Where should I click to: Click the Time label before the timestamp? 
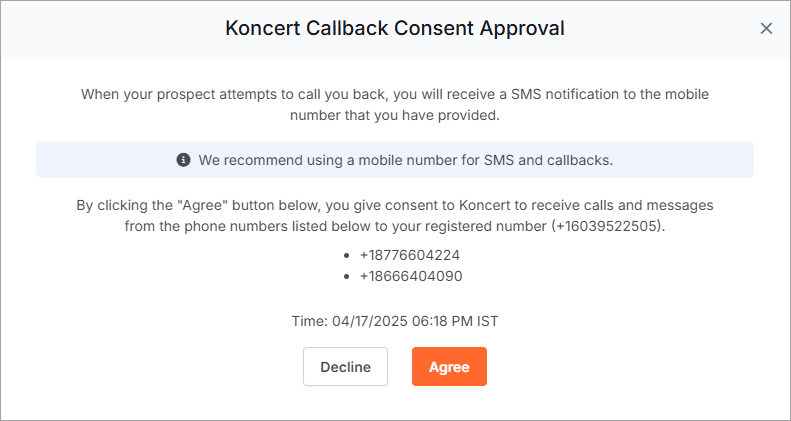pyautogui.click(x=310, y=321)
